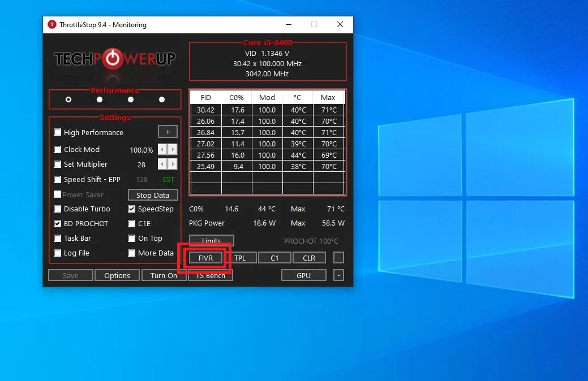
Task: Click the greyed Save button
Action: click(71, 275)
